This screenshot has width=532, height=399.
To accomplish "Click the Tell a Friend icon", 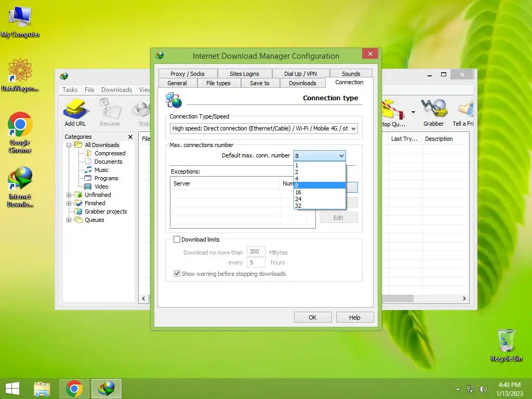I will click(463, 112).
